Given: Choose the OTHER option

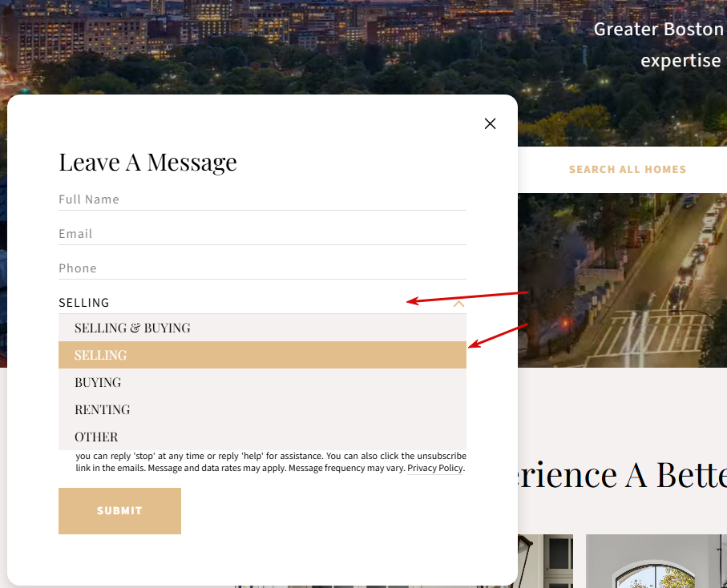Looking at the screenshot, I should pos(262,437).
